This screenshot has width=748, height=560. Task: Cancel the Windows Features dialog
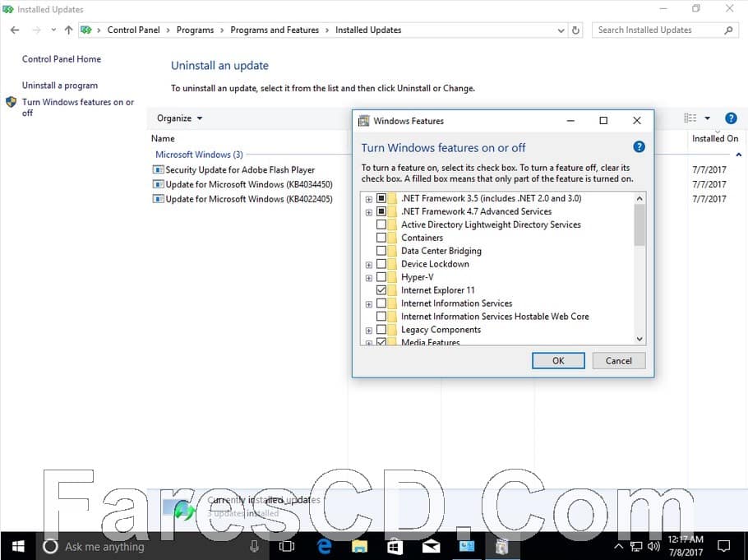tap(619, 360)
